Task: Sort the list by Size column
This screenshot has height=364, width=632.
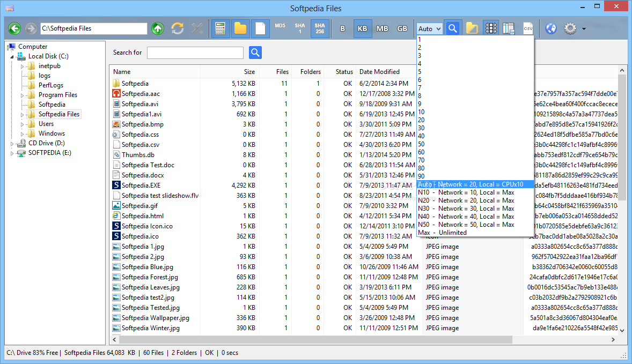Action: (230, 72)
